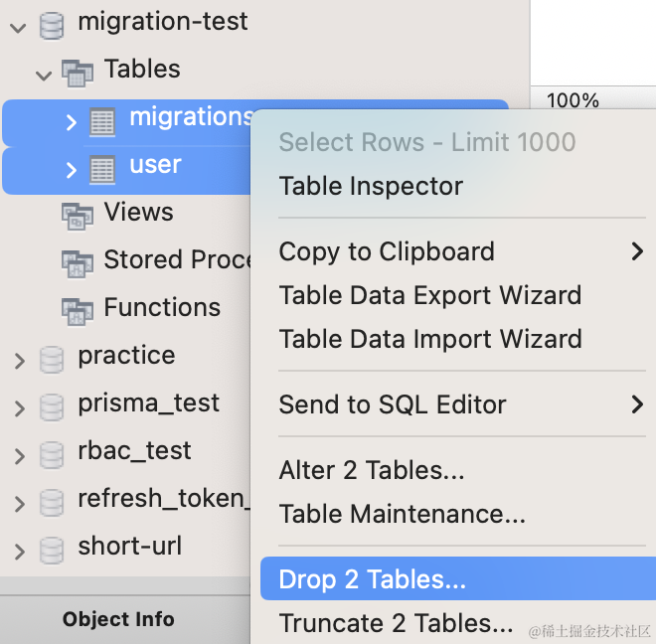
Task: Switch to the Object Info tab
Action: pyautogui.click(x=118, y=619)
